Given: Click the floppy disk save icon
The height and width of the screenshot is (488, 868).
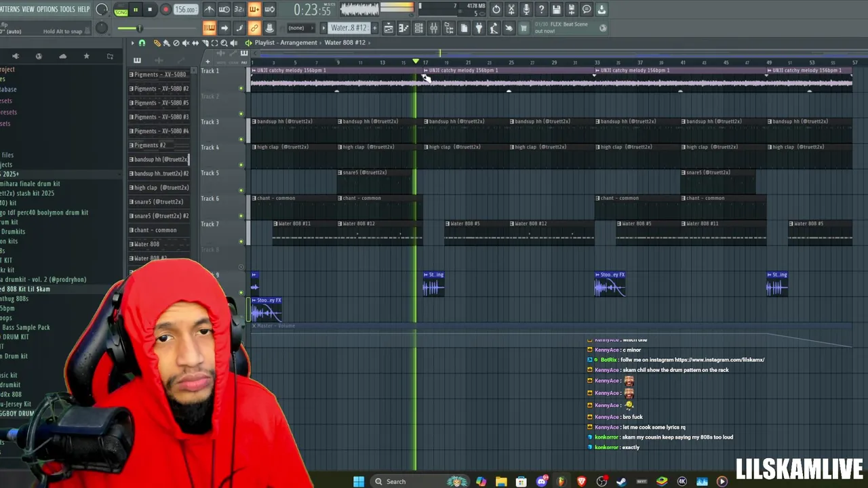Looking at the screenshot, I should [557, 9].
